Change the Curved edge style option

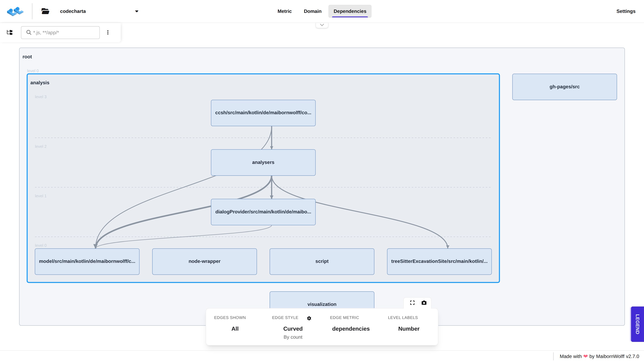(293, 329)
